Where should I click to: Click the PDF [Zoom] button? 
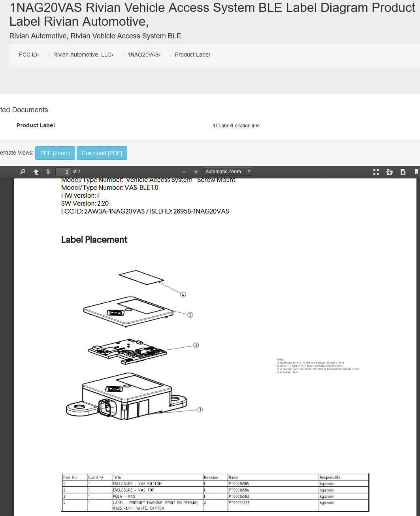coord(55,153)
